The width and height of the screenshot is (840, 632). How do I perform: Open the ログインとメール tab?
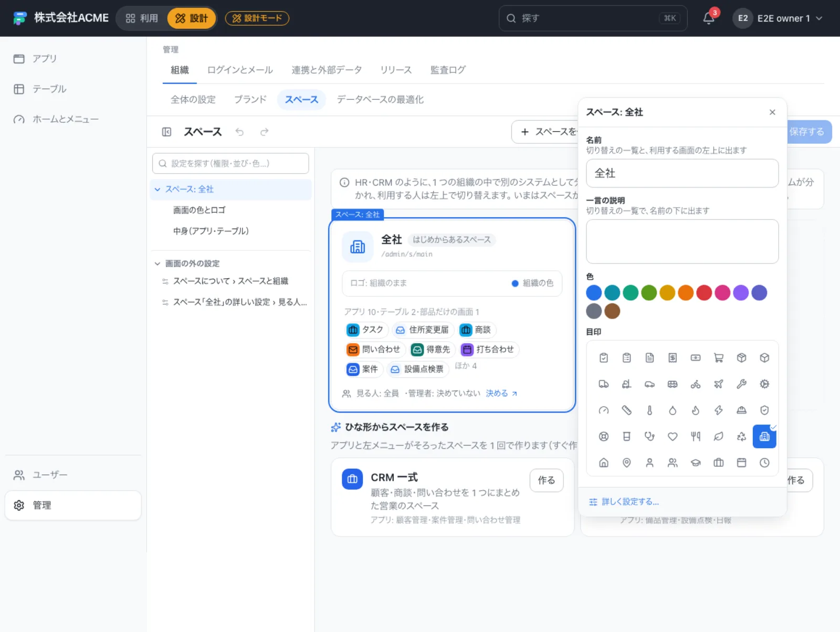pos(240,70)
